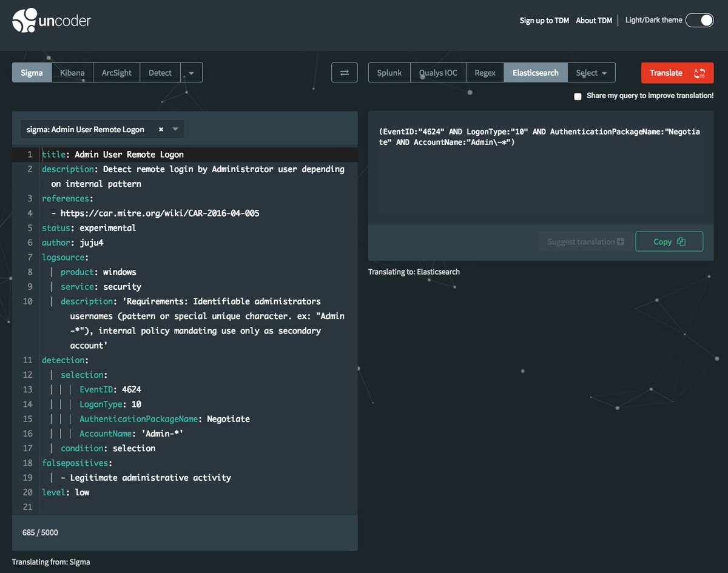Click Suggest translation button
This screenshot has height=573, width=728.
click(585, 241)
